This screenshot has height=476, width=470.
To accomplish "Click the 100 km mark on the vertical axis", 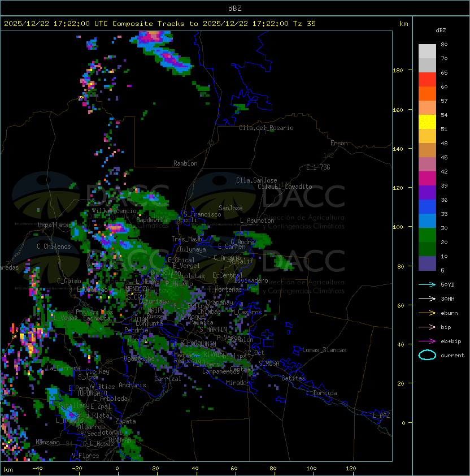I will [x=398, y=227].
